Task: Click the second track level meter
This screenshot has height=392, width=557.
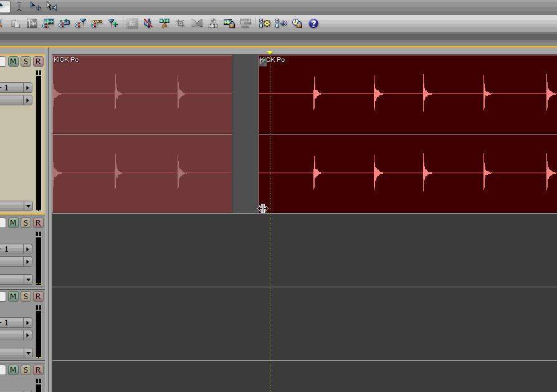Action: click(39, 259)
